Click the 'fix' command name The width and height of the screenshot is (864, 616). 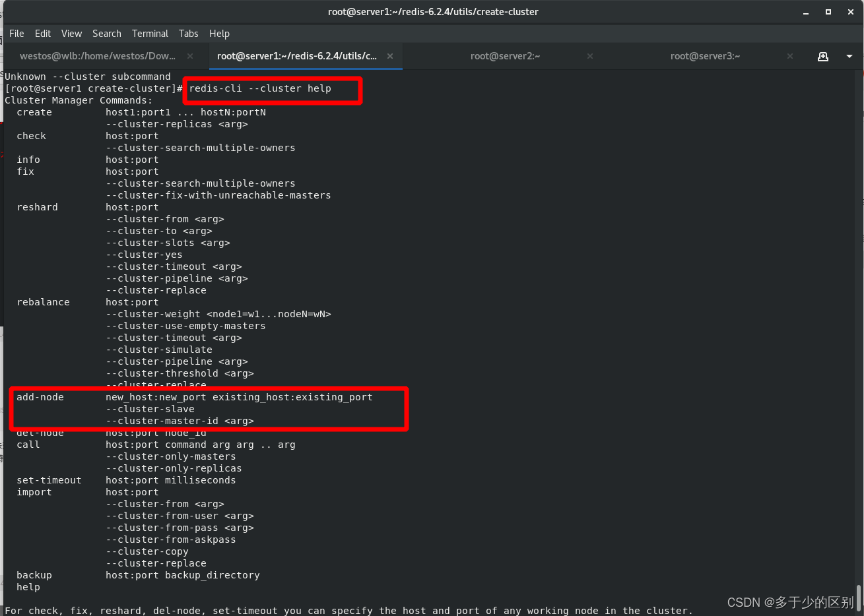[x=25, y=171]
